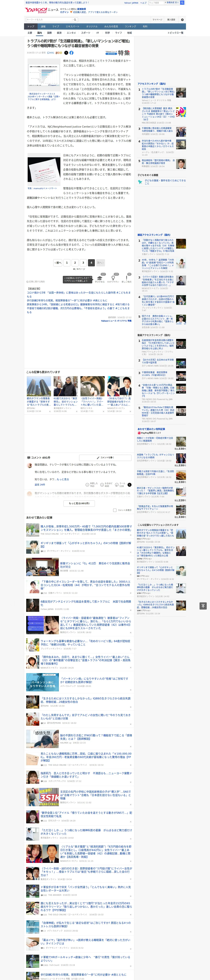Click the 特集 Yahoo original badge
210x980 pixels.
tap(118, 53)
